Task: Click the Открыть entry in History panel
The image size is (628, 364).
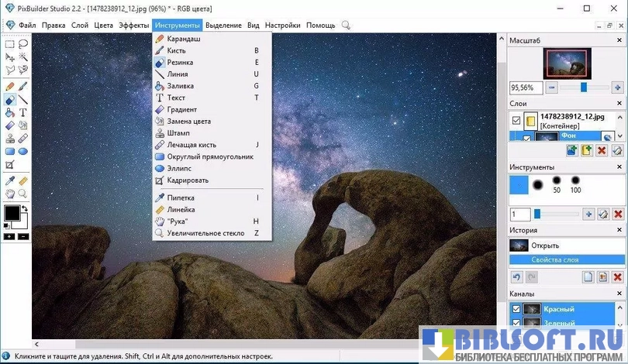Action: tap(544, 246)
